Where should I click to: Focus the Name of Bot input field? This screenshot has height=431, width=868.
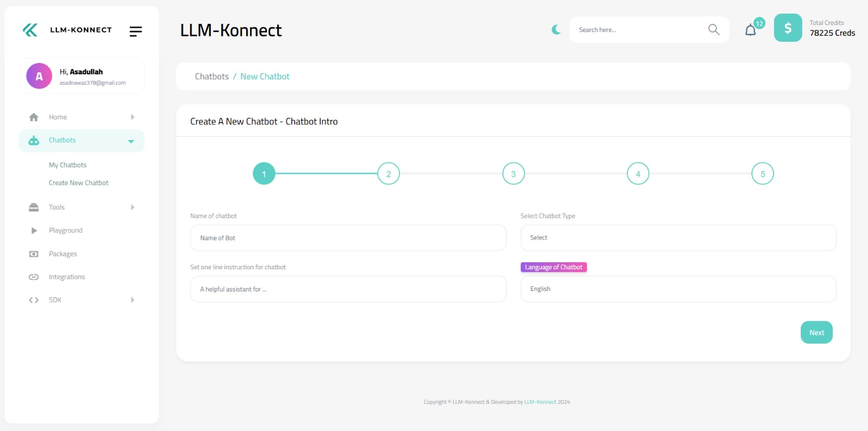348,238
